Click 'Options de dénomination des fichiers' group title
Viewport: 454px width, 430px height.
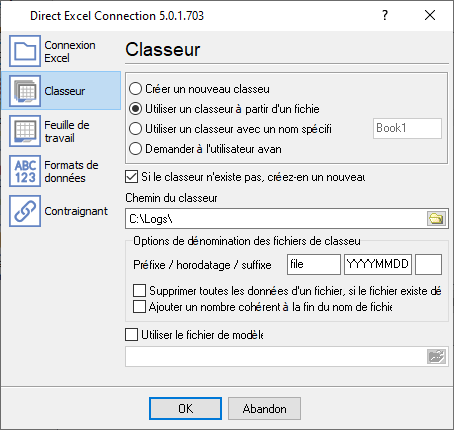click(x=247, y=241)
